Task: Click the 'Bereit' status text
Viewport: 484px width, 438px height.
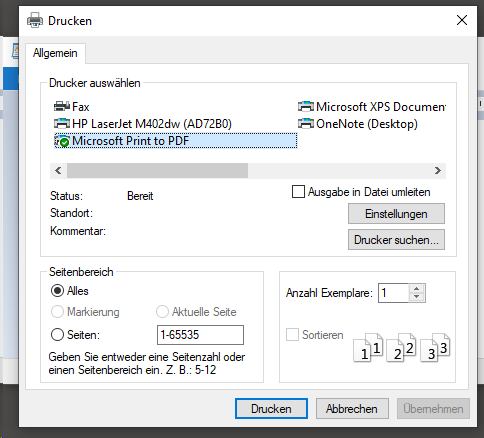Action: tap(140, 196)
